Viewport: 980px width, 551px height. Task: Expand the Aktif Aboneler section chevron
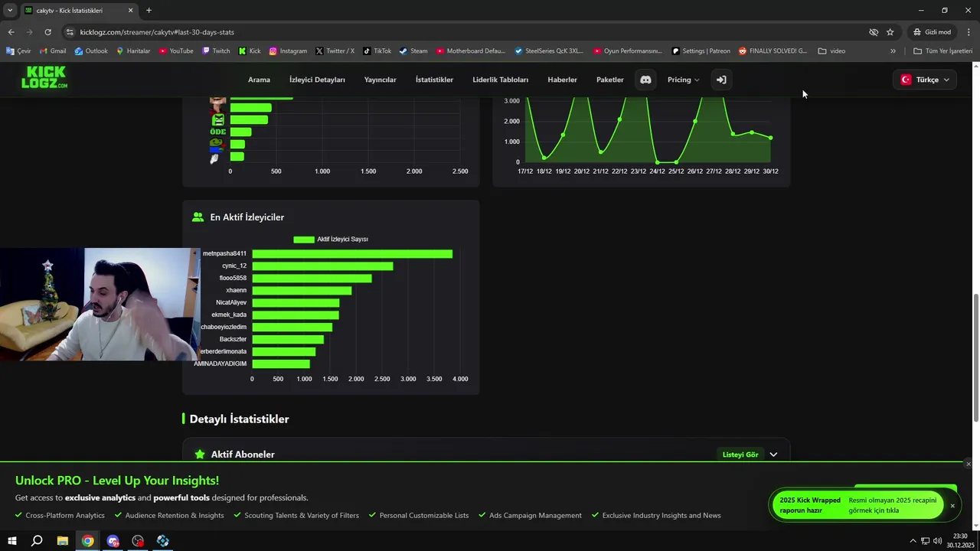pyautogui.click(x=773, y=455)
